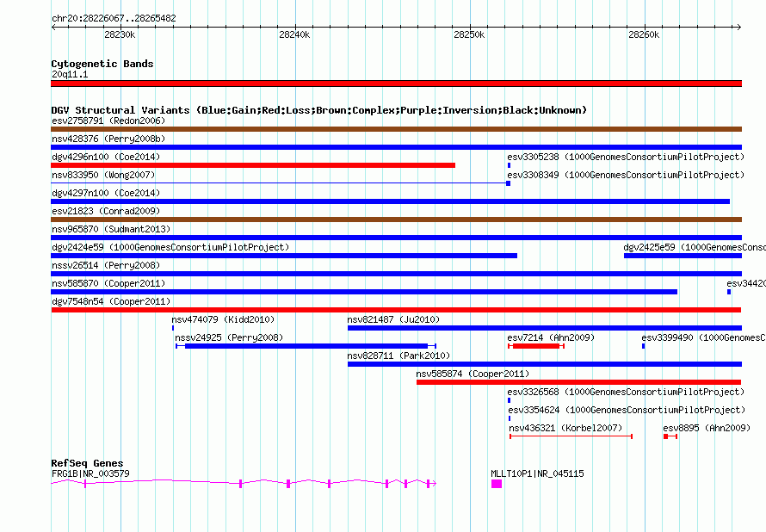Select the blue nsv428376 gain bar

396,147
